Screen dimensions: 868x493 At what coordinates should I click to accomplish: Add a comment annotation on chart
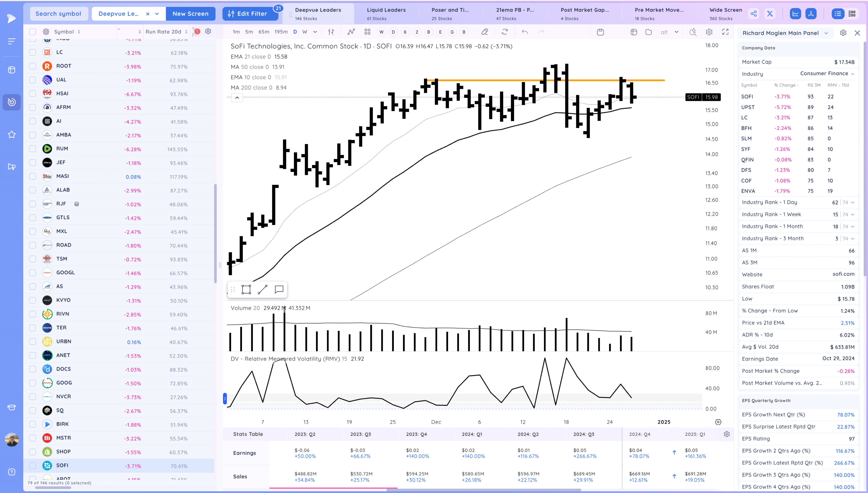(279, 289)
